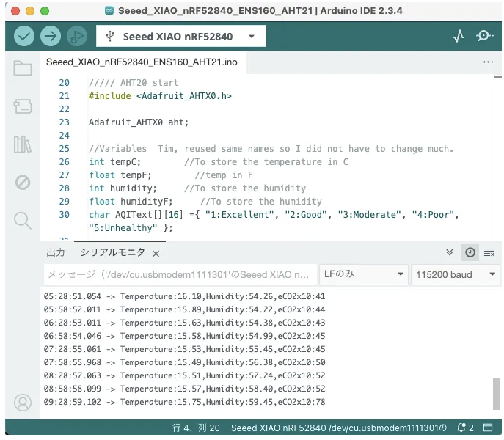The width and height of the screenshot is (504, 440).
Task: Click the char AQIText[][16] line
Action: pyautogui.click(x=274, y=214)
